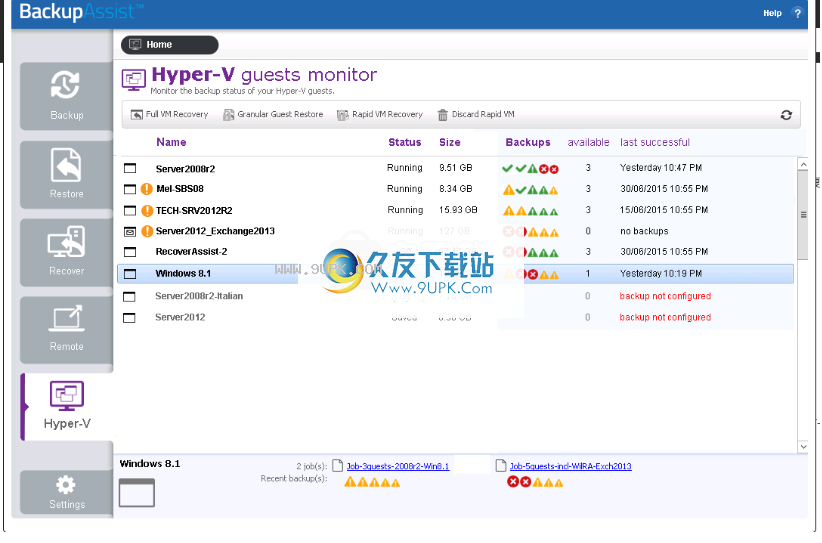
Task: Select the Server2008r2-Italian guest row
Action: pyautogui.click(x=456, y=296)
